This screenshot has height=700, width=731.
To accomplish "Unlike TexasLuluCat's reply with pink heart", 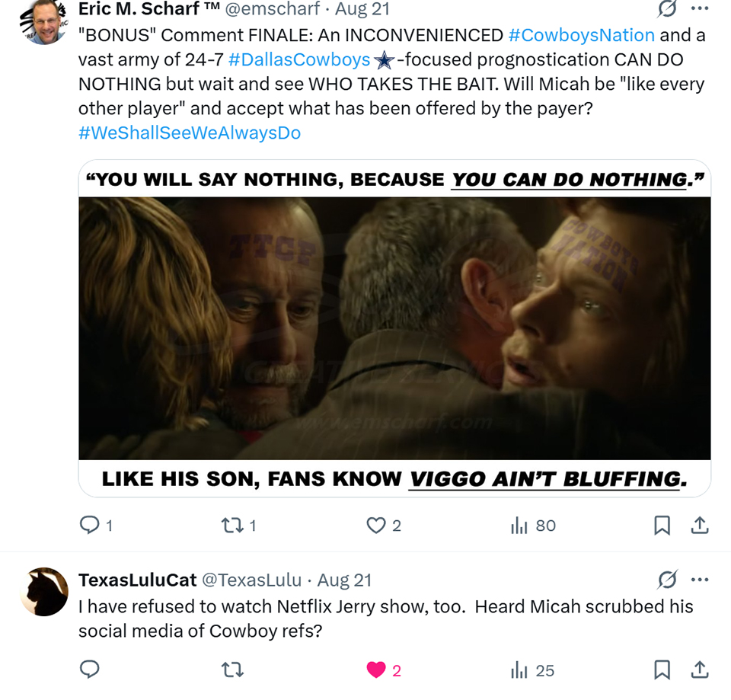I will (376, 670).
